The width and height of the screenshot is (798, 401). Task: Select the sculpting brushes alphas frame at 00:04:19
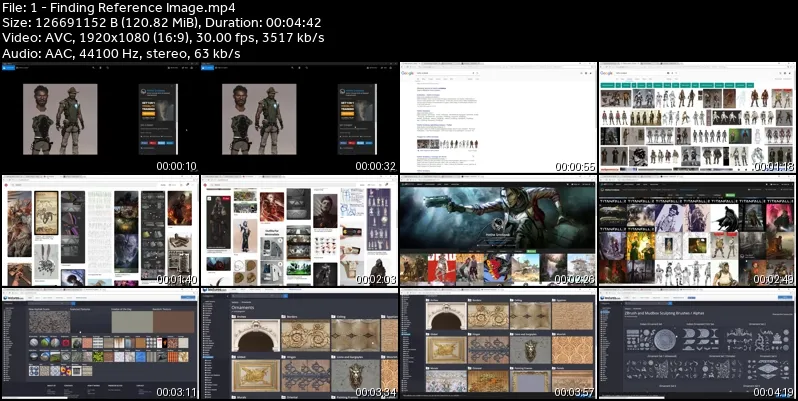pos(697,343)
